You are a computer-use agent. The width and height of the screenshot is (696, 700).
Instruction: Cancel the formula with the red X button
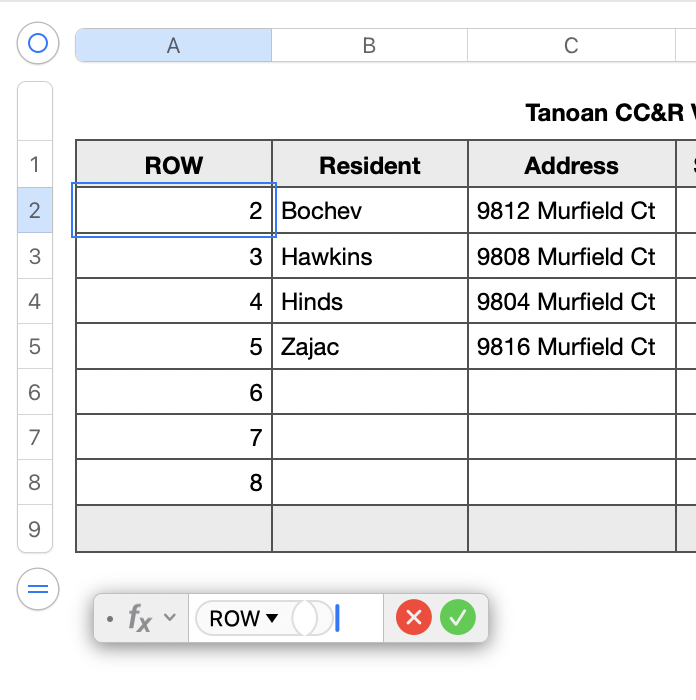point(414,618)
